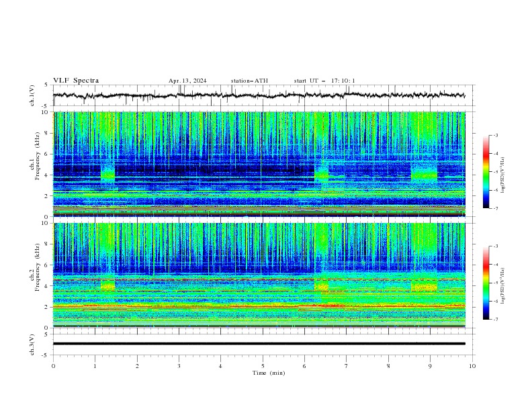This screenshot has height=411, width=532.
Task: Click the time axis tick label '0'
Action: (53, 366)
